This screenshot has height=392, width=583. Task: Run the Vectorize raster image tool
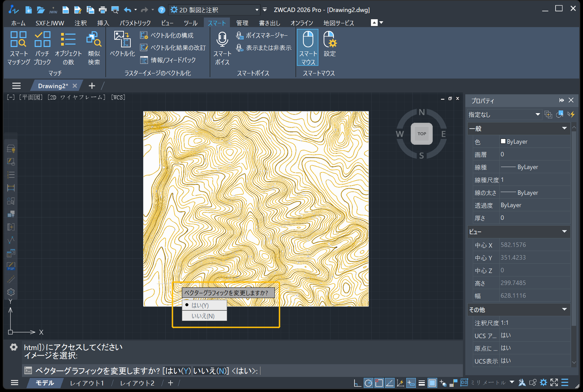(123, 44)
